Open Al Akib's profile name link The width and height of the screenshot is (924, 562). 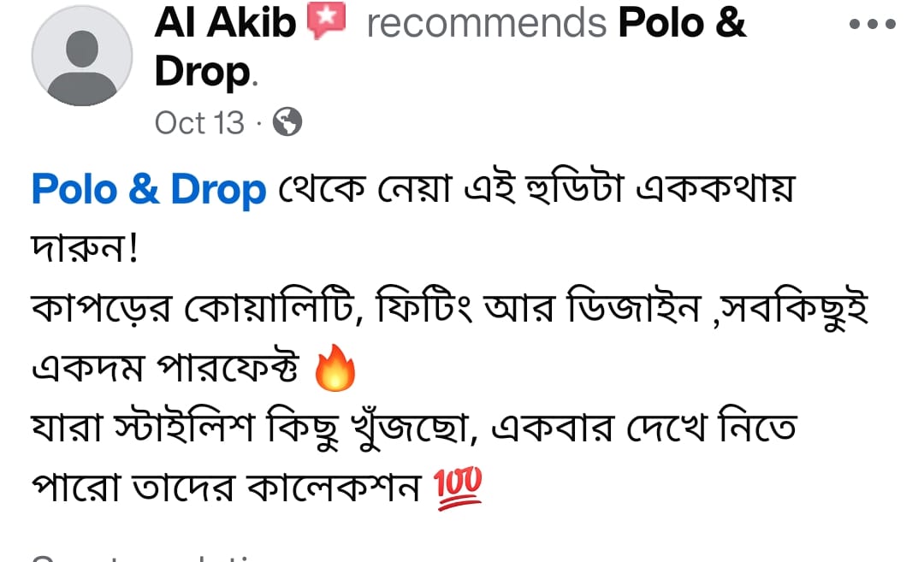(x=224, y=22)
